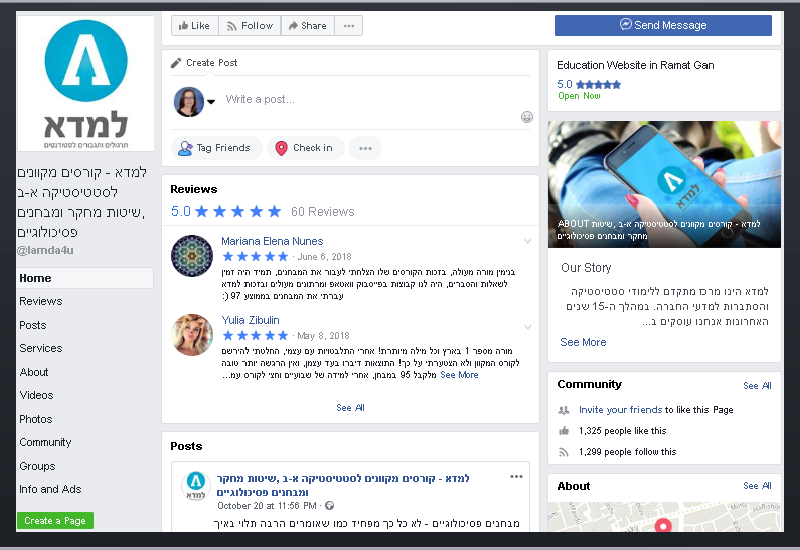This screenshot has width=800, height=550.
Task: Open the Reviews tab in sidebar
Action: (x=40, y=301)
